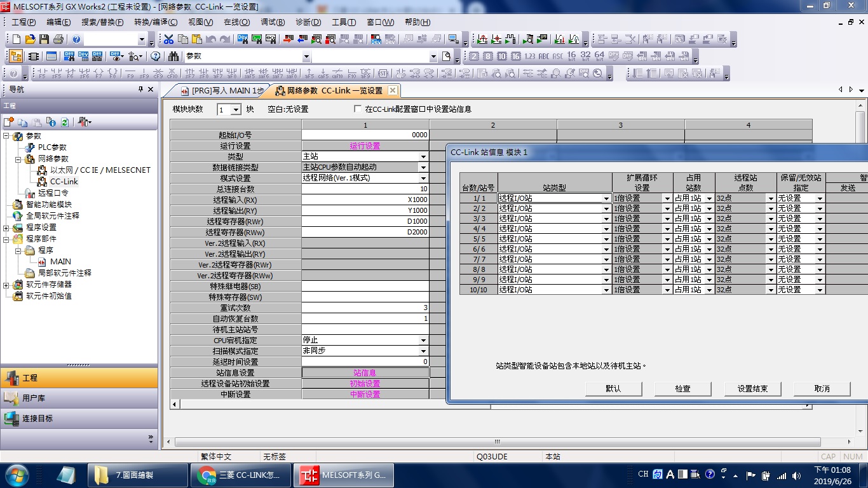Click the blue help question mark icon

76,39
